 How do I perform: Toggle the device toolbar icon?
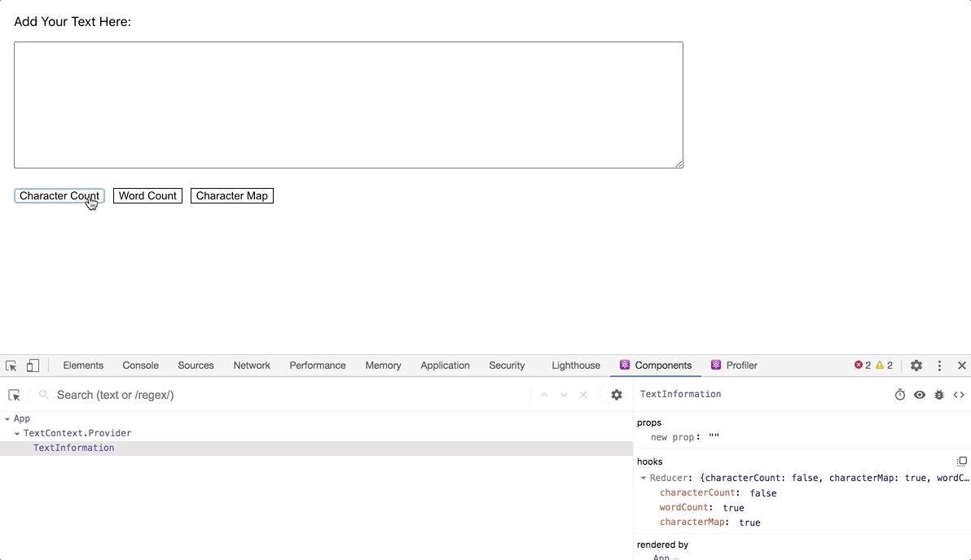click(x=33, y=366)
